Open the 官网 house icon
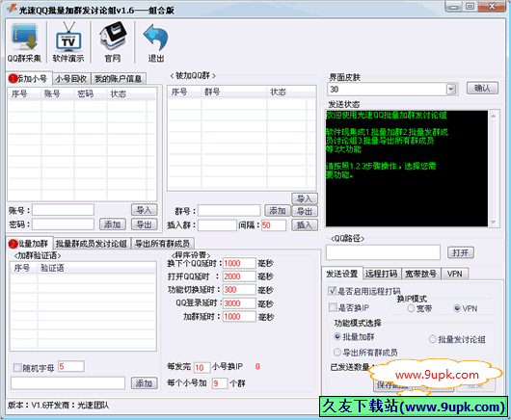Viewport: 511px width, 420px height. (113, 42)
